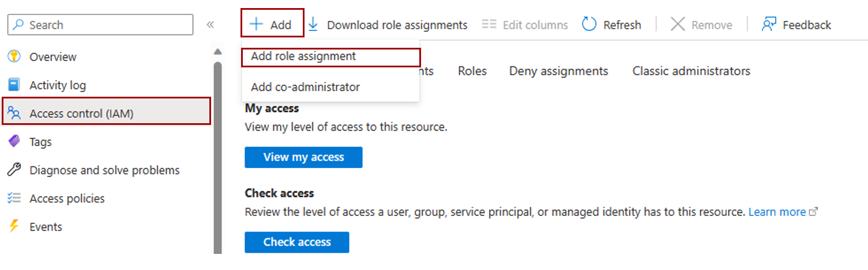This screenshot has width=868, height=270.
Task: Choose Add role assignment menu entry
Action: [303, 56]
